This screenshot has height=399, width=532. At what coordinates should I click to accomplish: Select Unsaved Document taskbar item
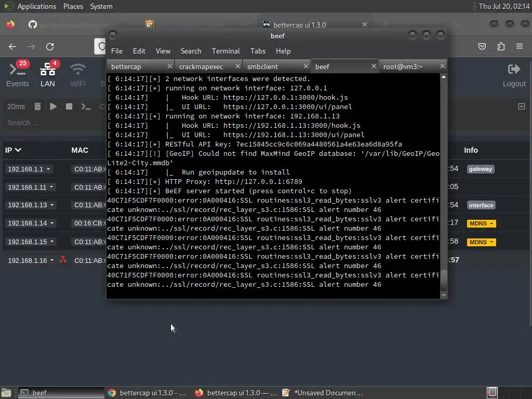click(322, 393)
